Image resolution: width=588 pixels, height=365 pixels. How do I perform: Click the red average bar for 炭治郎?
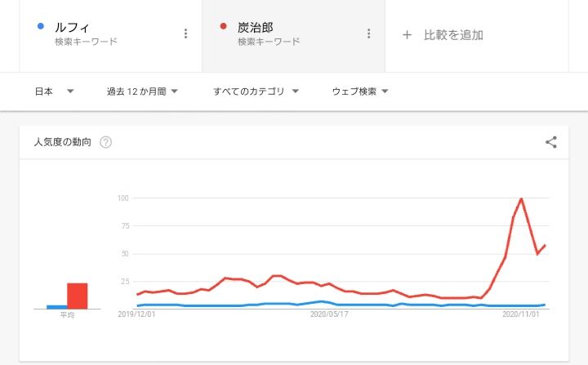pyautogui.click(x=78, y=295)
